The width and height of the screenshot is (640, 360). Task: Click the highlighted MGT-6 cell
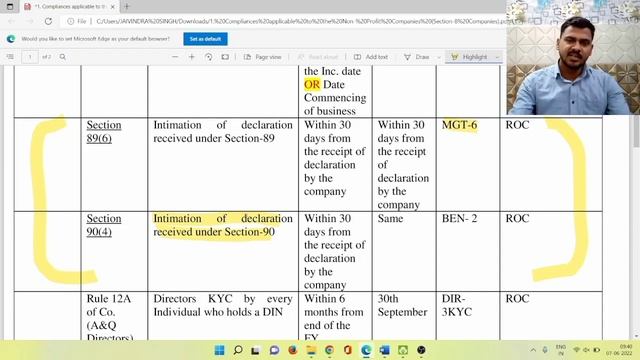coord(459,125)
